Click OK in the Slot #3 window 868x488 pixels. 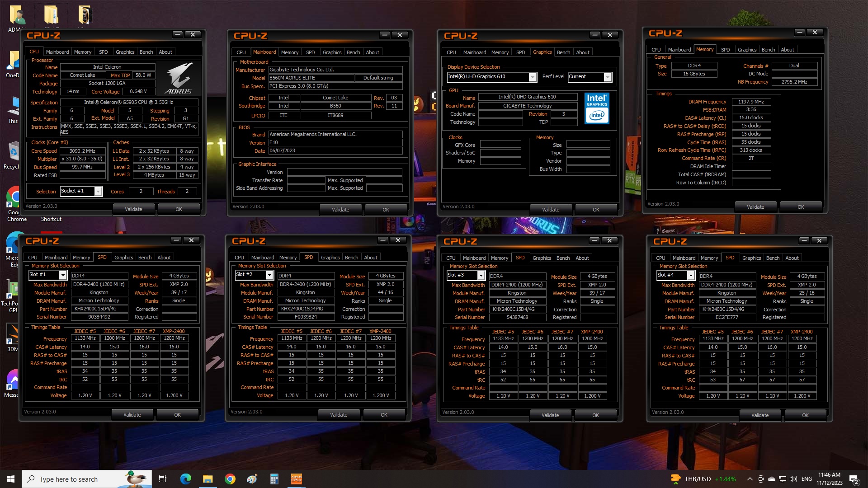[595, 415]
